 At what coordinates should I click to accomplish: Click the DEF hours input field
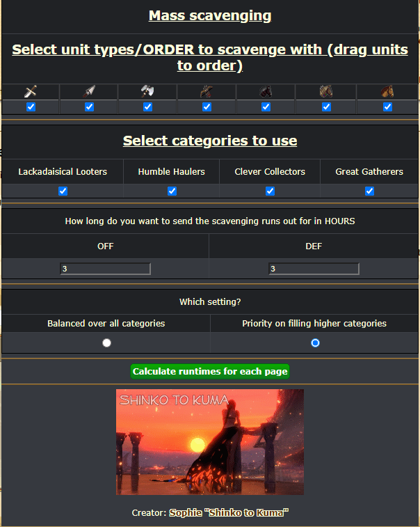(x=314, y=269)
